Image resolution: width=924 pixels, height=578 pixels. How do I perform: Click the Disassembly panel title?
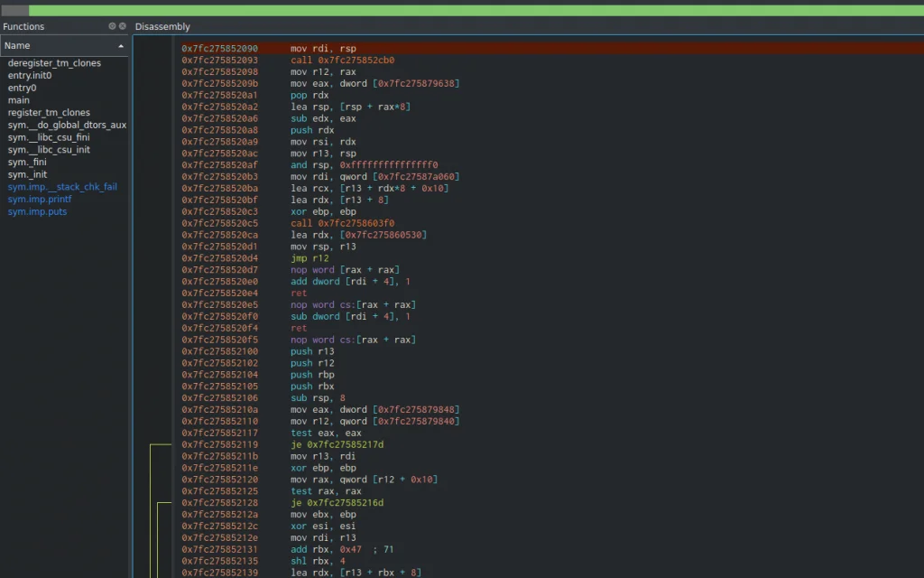[x=162, y=26]
